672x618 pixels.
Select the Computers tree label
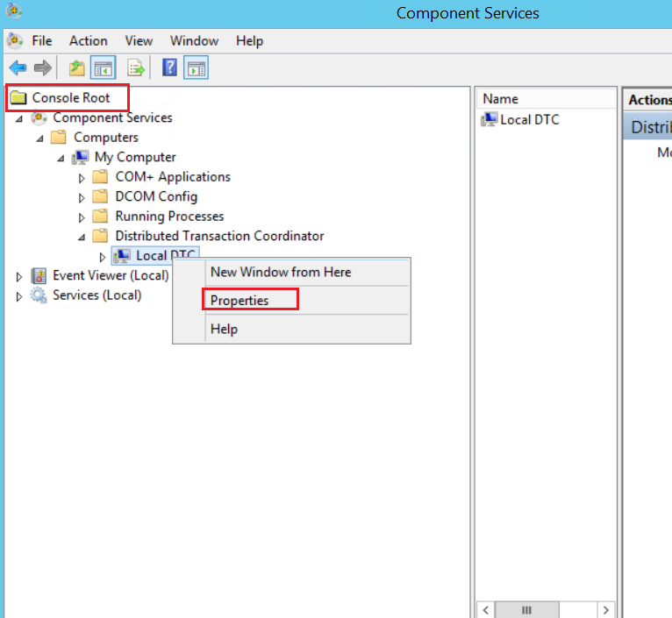[x=106, y=138]
